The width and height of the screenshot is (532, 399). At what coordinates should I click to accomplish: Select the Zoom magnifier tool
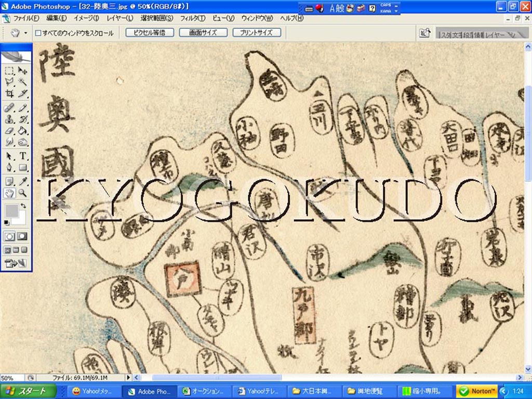click(x=22, y=193)
